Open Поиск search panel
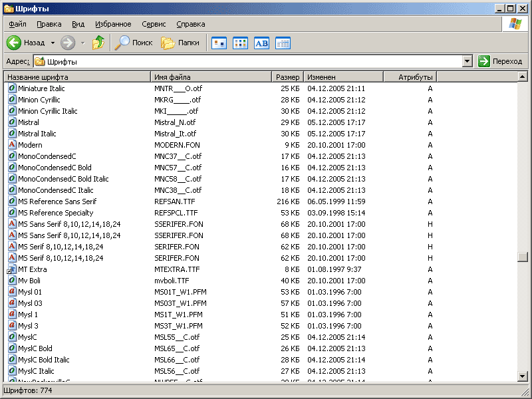The height and width of the screenshot is (399, 532). (x=134, y=43)
